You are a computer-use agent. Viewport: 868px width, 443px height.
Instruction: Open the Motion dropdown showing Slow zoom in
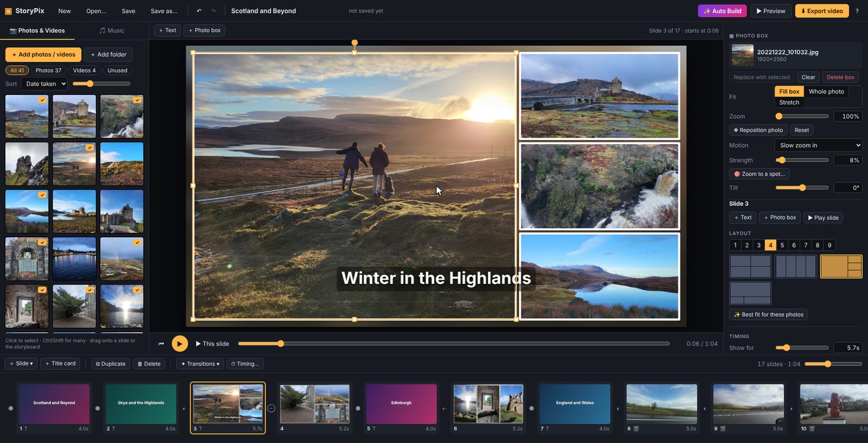tap(818, 145)
